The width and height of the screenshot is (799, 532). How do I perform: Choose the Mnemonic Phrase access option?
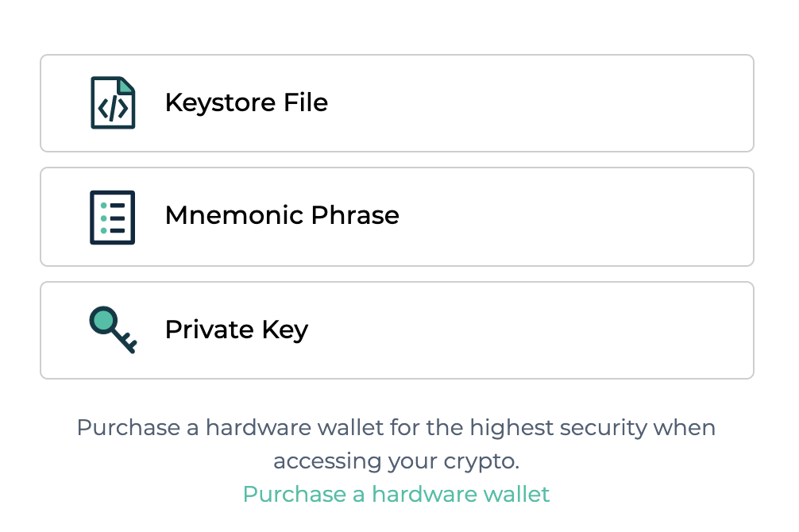coord(397,217)
